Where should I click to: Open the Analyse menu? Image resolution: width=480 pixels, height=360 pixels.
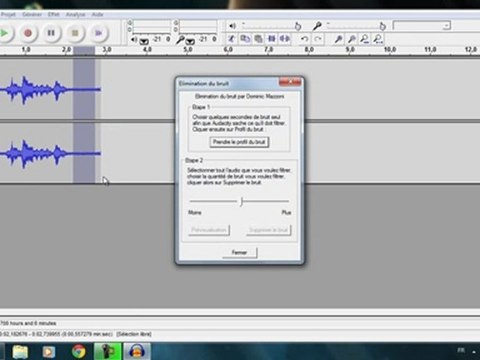click(75, 14)
